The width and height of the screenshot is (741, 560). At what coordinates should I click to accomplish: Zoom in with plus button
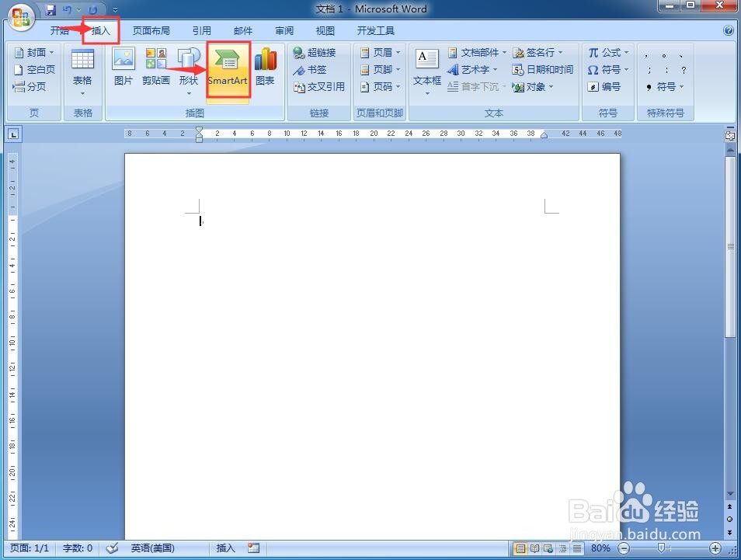click(715, 548)
